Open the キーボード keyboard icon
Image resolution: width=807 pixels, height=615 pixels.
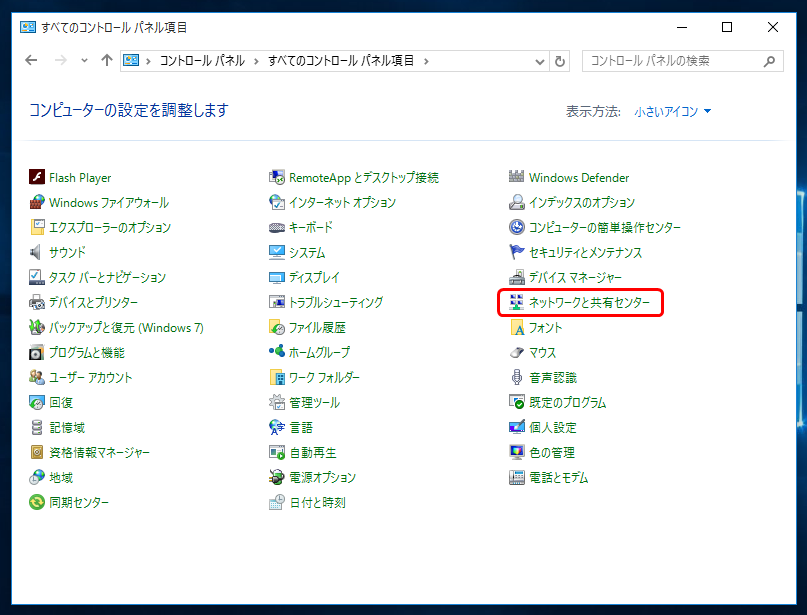coord(277,227)
